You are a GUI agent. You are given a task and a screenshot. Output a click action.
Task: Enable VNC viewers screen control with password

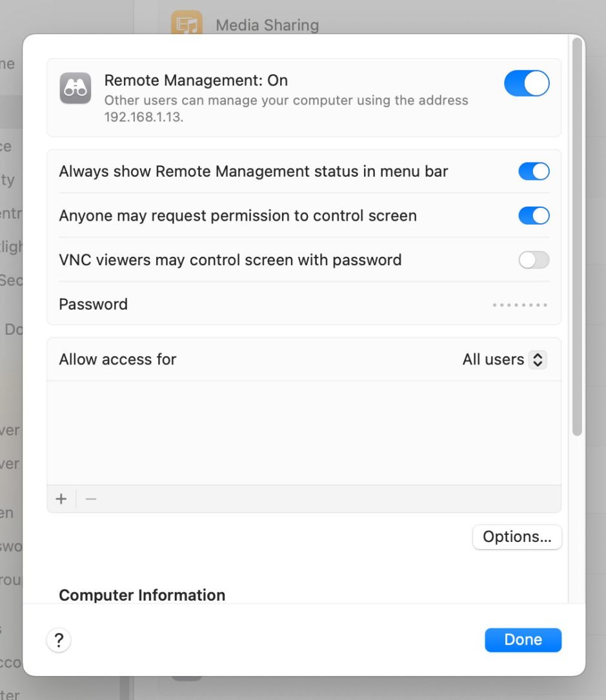534,260
